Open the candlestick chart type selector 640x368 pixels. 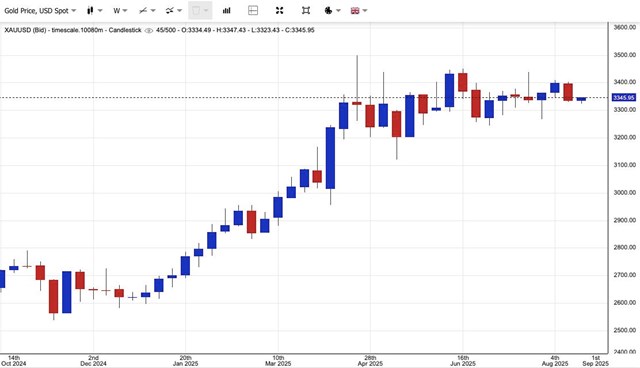tap(94, 11)
